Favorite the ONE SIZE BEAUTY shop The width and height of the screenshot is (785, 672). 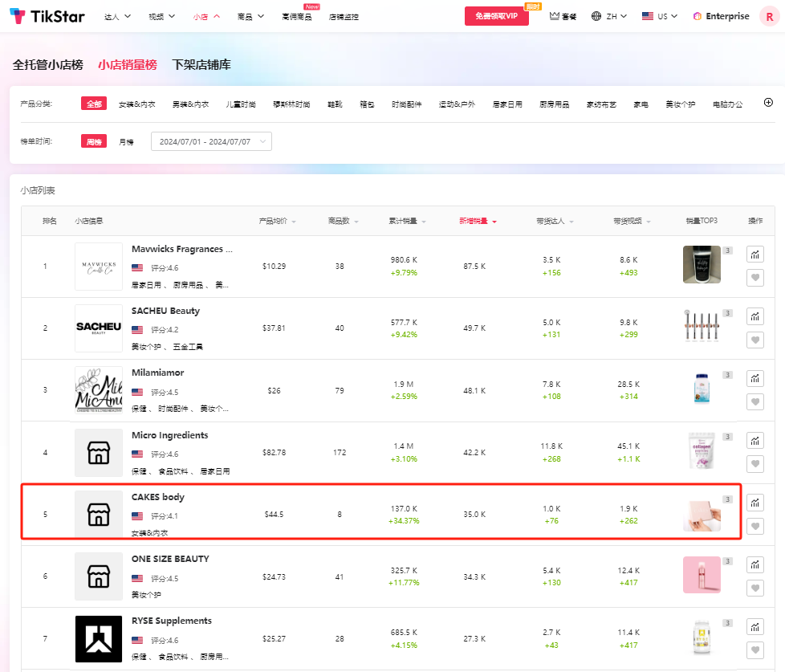tap(755, 588)
